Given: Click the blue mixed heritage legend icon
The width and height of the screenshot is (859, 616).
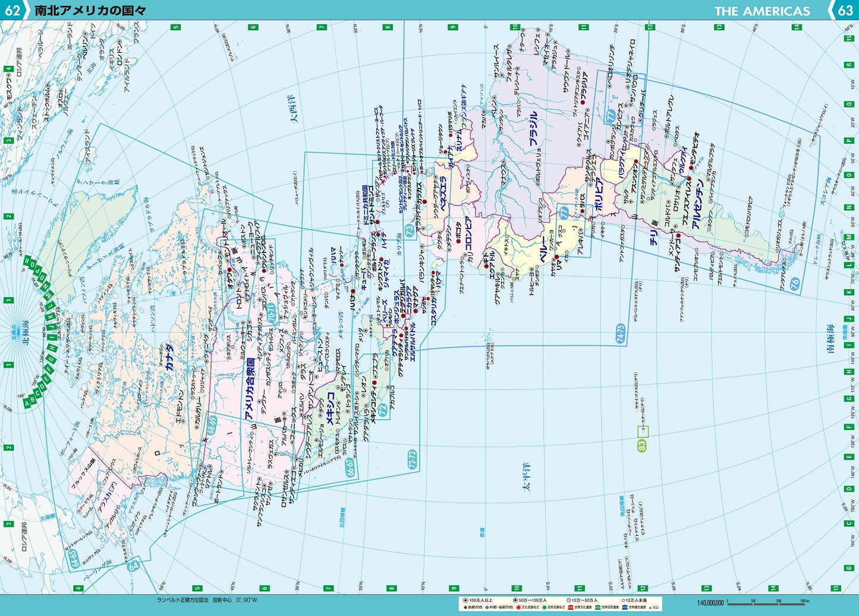Looking at the screenshot, I should [x=624, y=608].
